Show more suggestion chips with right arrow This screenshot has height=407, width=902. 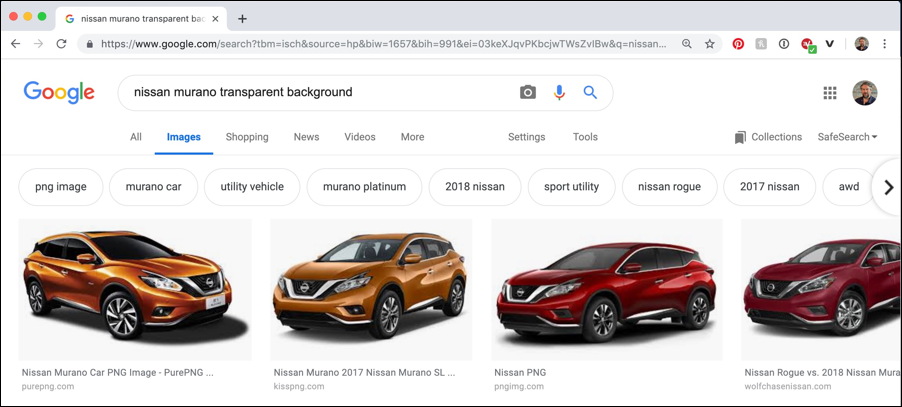(x=889, y=187)
